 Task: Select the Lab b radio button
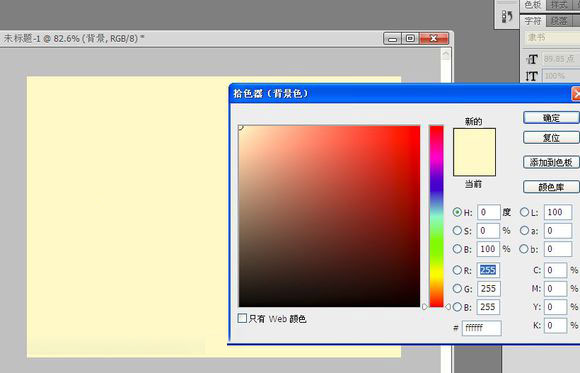point(524,249)
